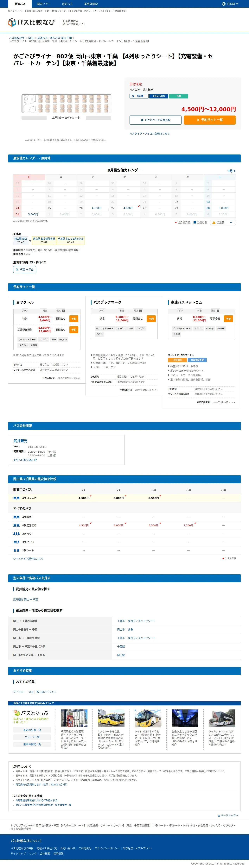Click the 予約 button for 武井観光通常 plan
Screen dimensions: 249x868
coord(74,330)
